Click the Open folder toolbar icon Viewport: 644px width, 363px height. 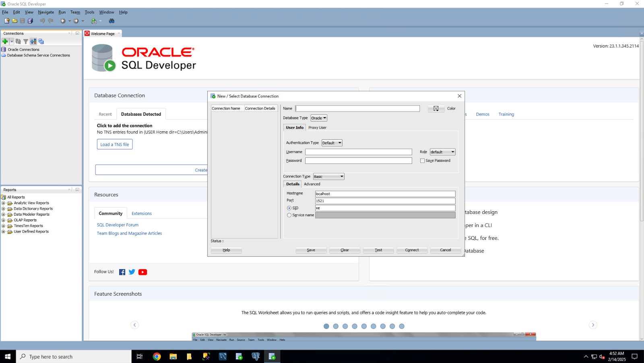click(x=14, y=21)
